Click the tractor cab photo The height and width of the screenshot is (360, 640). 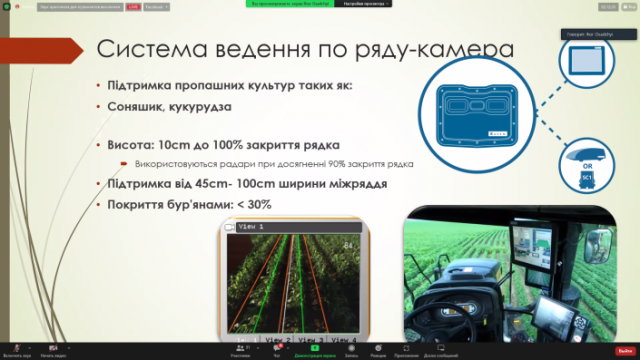click(x=510, y=273)
